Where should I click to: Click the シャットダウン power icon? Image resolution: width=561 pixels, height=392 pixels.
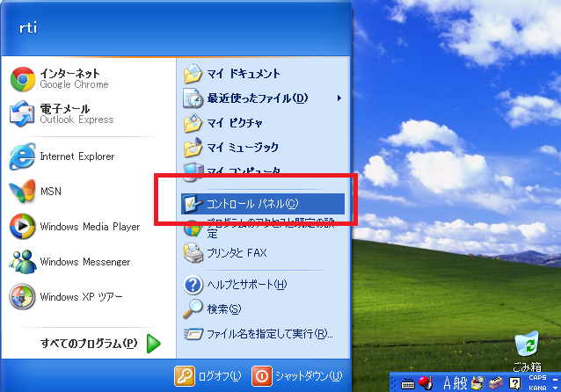click(262, 376)
